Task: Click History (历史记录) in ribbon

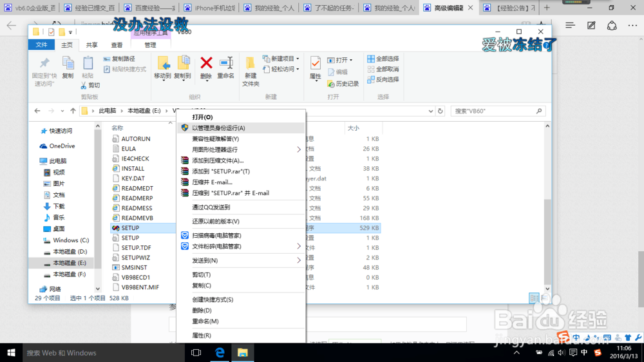Action: (343, 84)
